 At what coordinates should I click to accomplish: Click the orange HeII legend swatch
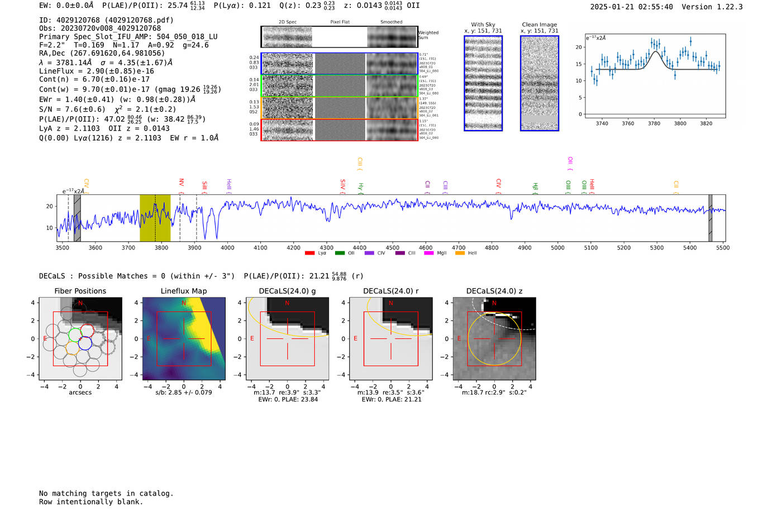click(460, 253)
